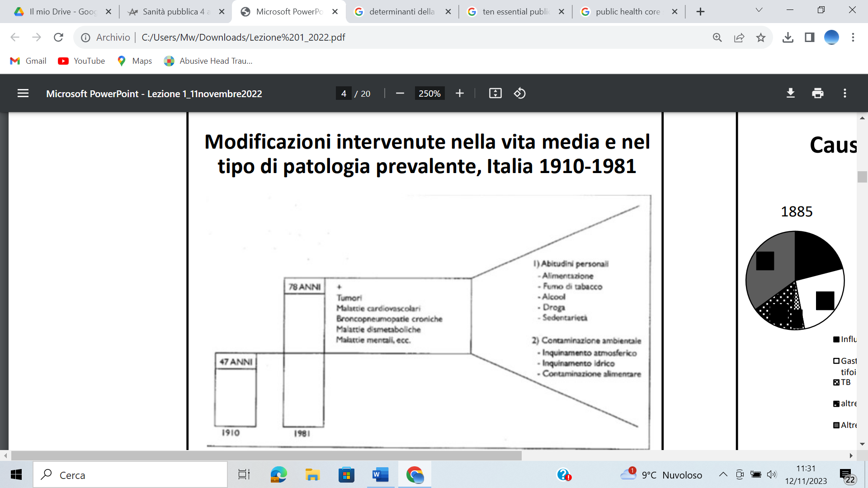Viewport: 868px width, 488px height.
Task: Open PDF viewer more actions menu
Action: coord(845,94)
